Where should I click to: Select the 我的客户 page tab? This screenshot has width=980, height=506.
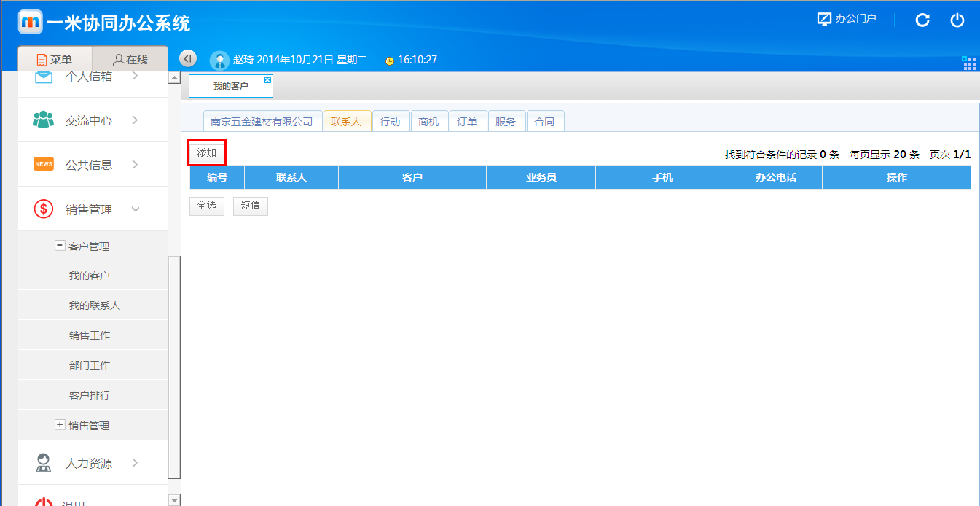pos(231,86)
